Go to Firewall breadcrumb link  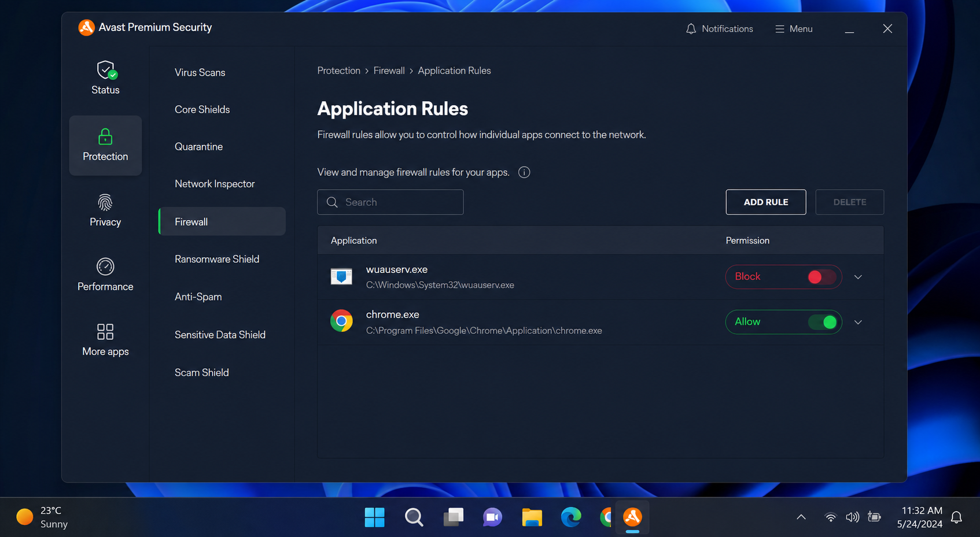pos(389,71)
